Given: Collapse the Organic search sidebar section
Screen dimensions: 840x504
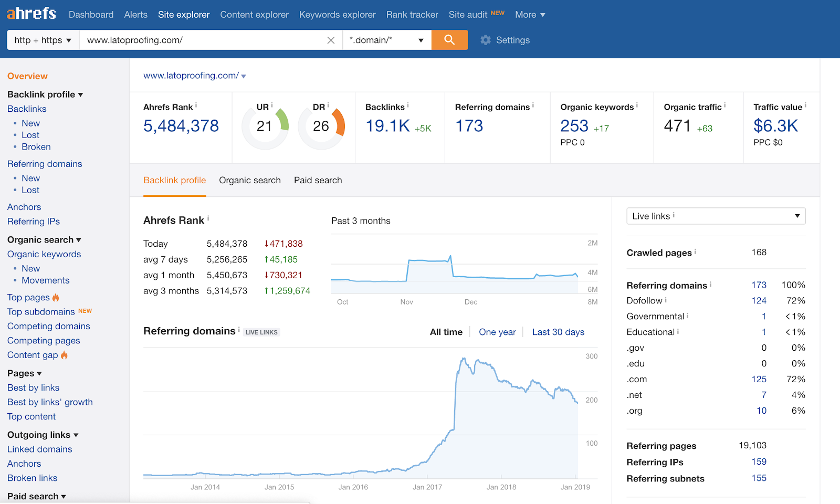Looking at the screenshot, I should [x=44, y=240].
